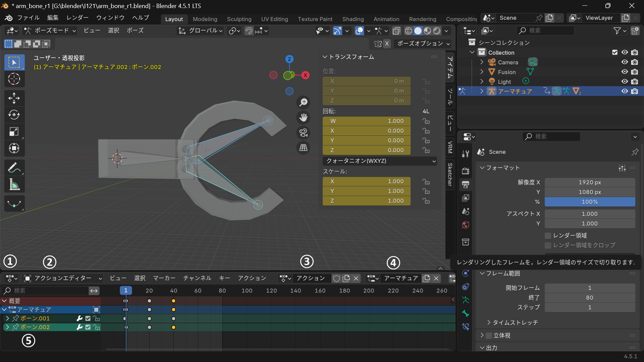Image resolution: width=644 pixels, height=362 pixels.
Task: Hide the Light object with eye icon
Action: tap(624, 81)
